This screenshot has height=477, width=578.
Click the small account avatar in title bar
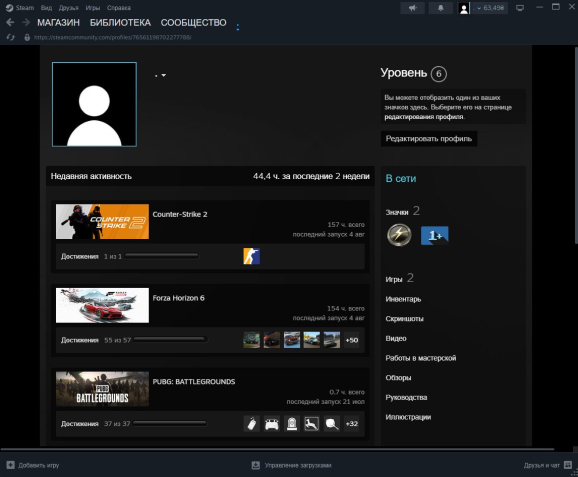(x=464, y=8)
